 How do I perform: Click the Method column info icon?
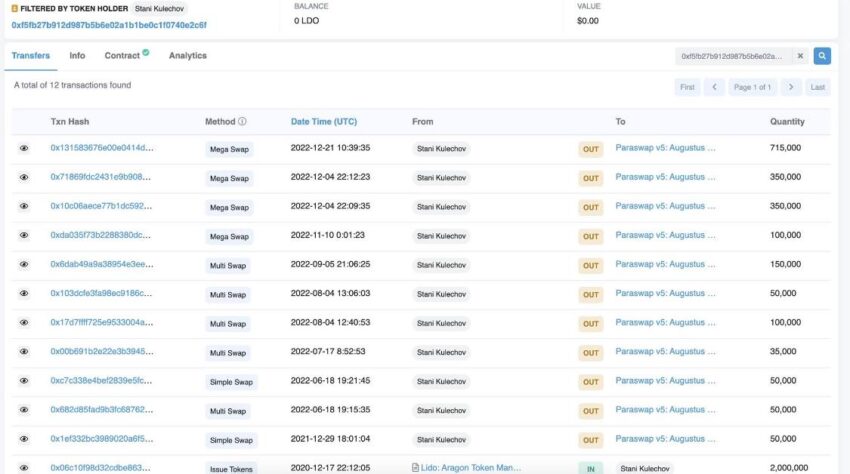242,121
